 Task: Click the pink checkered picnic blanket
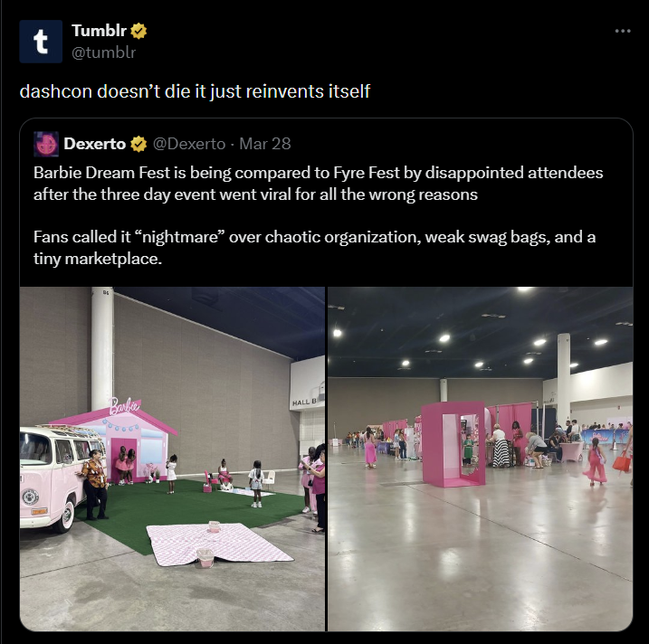click(x=219, y=544)
